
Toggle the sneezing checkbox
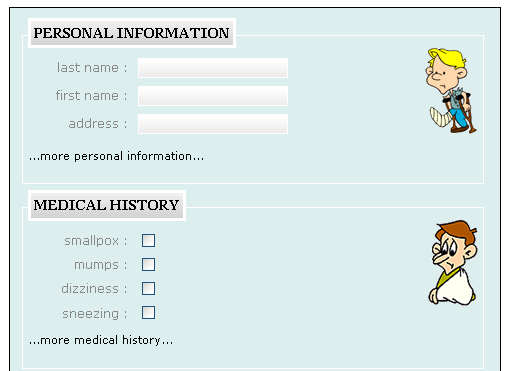(x=148, y=313)
